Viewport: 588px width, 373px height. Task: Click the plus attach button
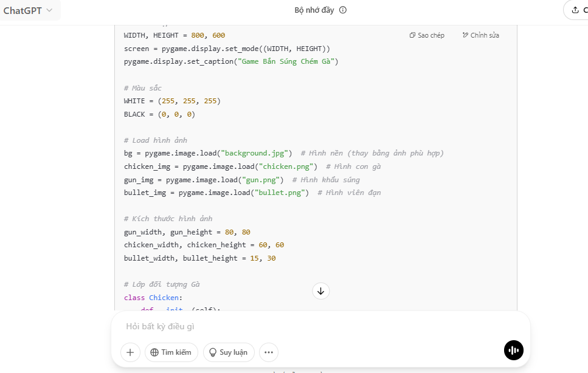coord(130,352)
